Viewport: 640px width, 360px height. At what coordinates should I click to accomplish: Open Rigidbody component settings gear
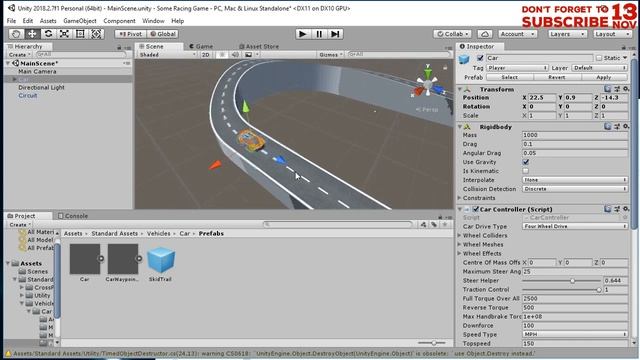tap(626, 127)
